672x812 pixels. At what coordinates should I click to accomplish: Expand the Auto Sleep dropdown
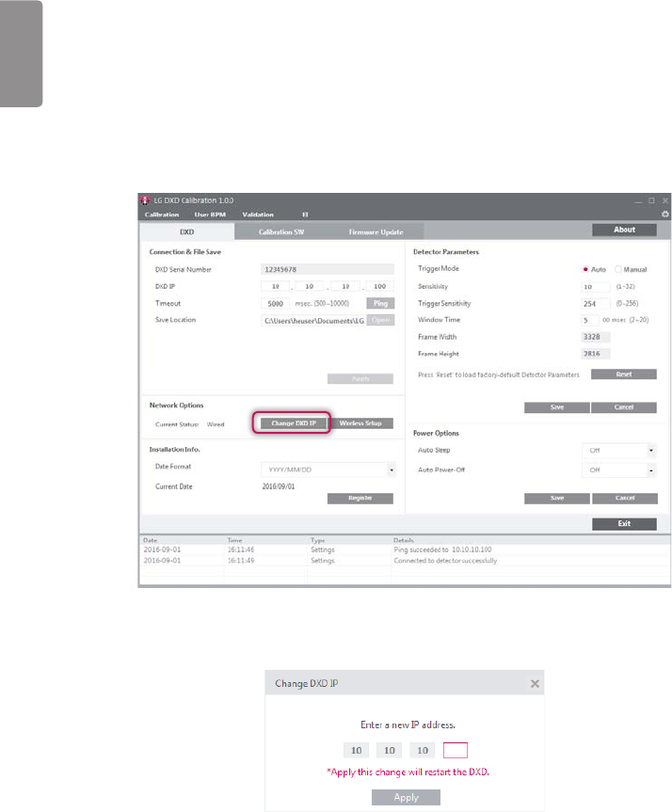[x=650, y=451]
